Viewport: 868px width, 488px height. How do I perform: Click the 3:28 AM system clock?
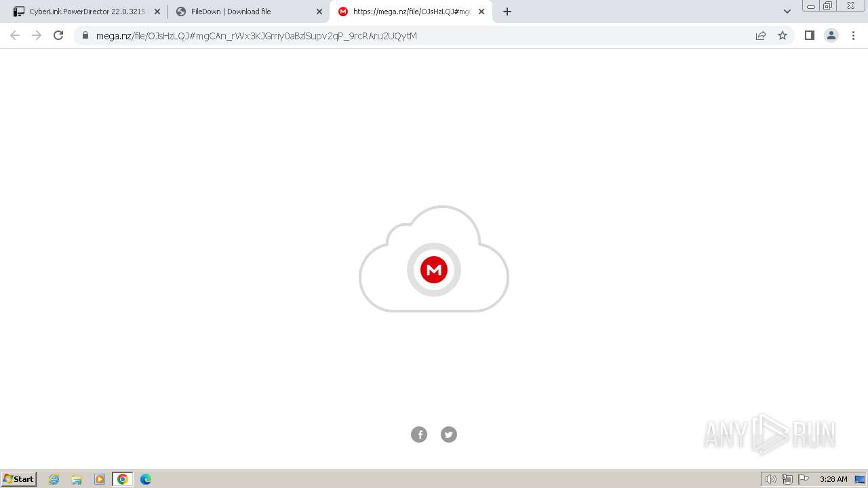click(x=833, y=479)
